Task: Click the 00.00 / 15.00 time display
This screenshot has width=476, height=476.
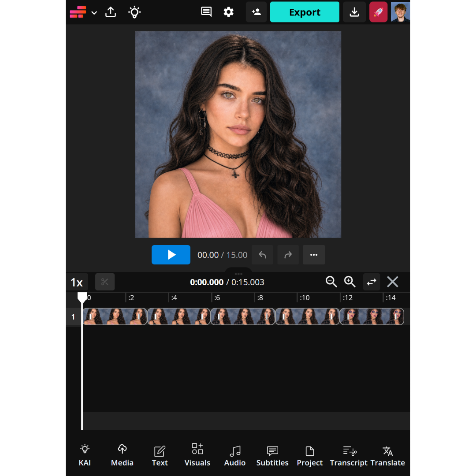Action: point(222,255)
